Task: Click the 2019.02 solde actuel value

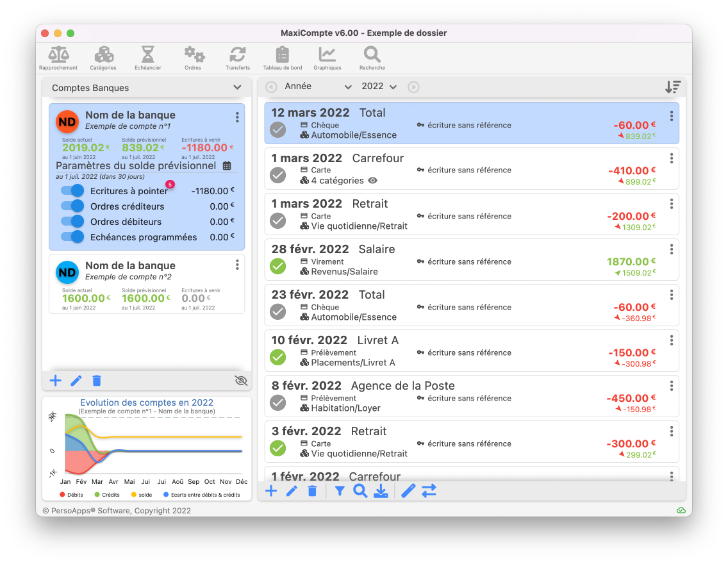Action: (x=86, y=147)
